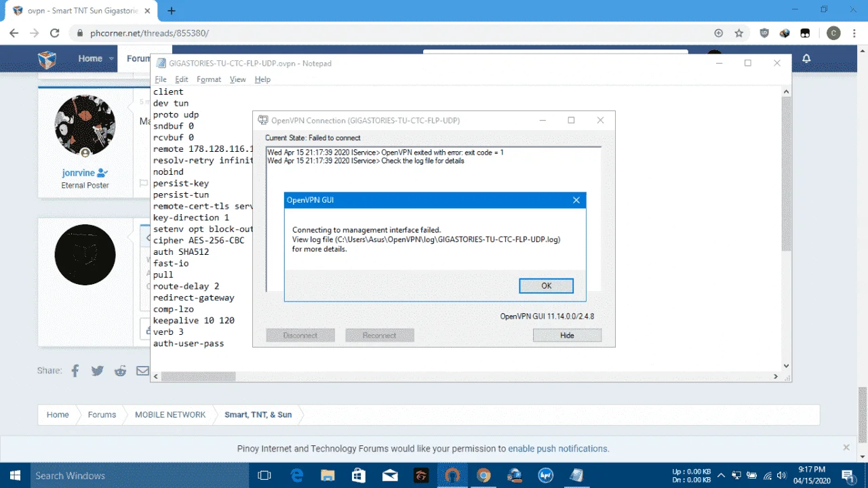Click the phcorner cube logo
Image resolution: width=868 pixels, height=488 pixels.
(47, 60)
